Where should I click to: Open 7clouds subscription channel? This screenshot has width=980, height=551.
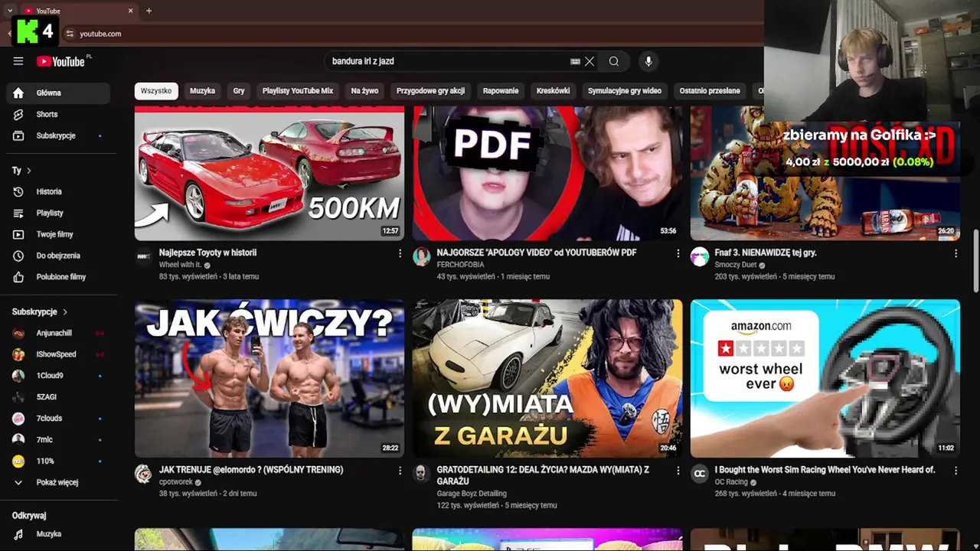point(58,419)
